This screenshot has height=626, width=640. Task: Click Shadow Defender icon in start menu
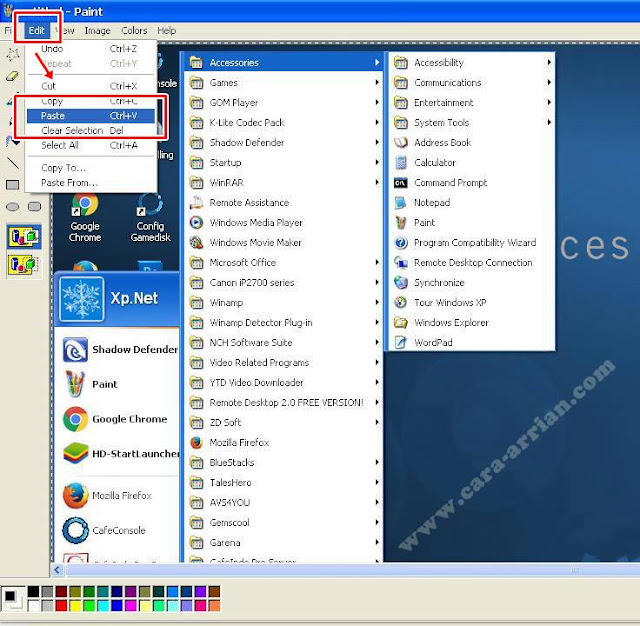[75, 350]
